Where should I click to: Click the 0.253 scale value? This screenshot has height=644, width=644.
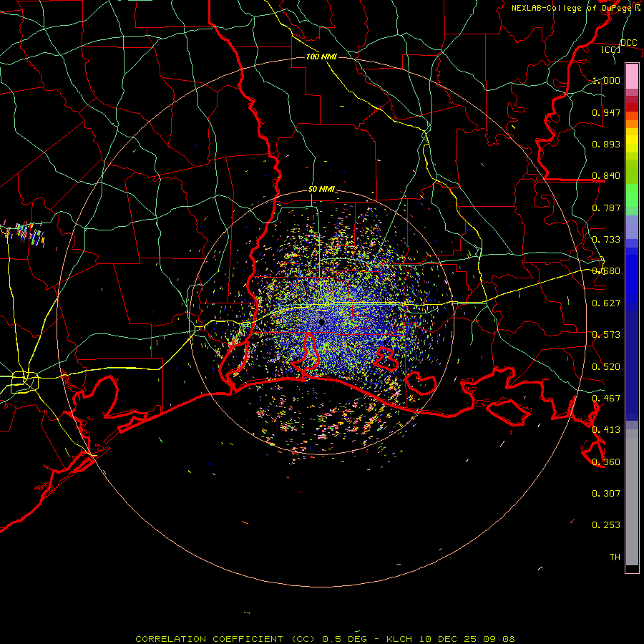(606, 525)
